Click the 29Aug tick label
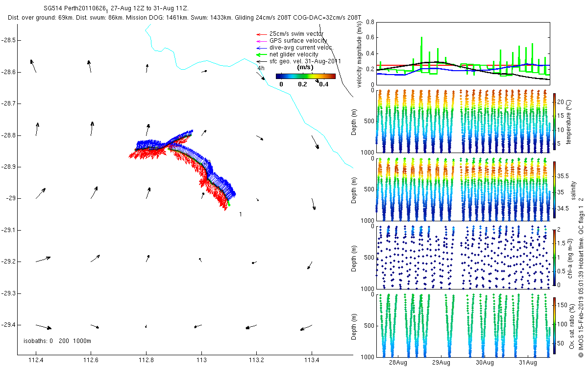The image size is (588, 368). (441, 363)
